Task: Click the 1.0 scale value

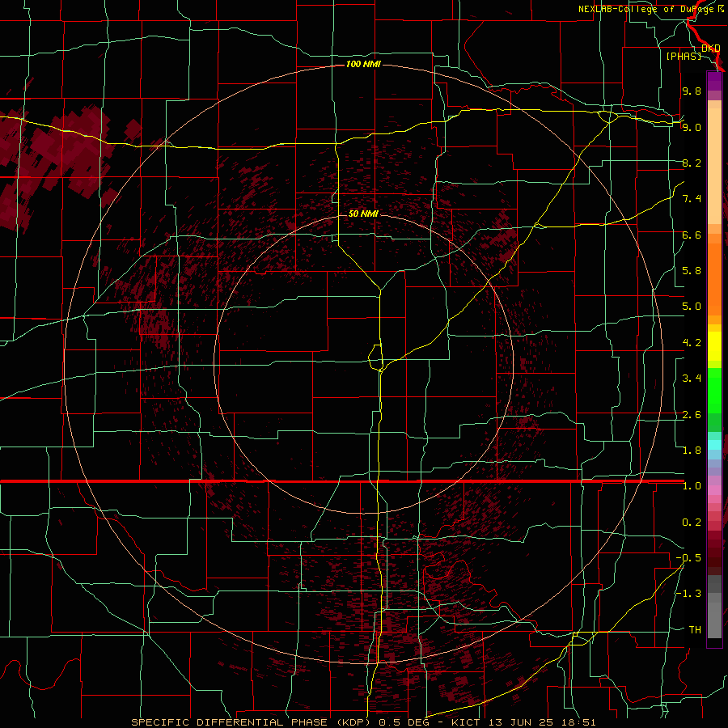Action: click(692, 486)
